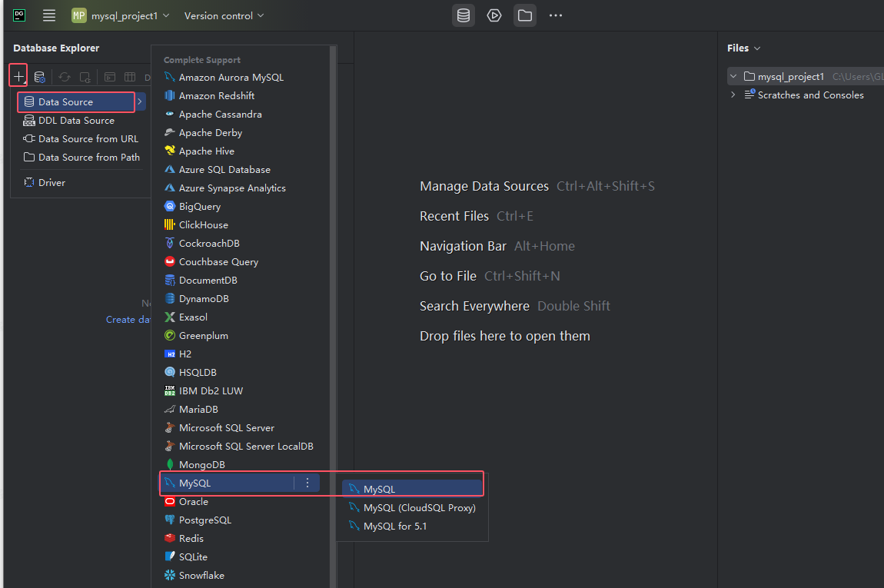884x588 pixels.
Task: Expand Scratches and Consoles node
Action: click(733, 95)
